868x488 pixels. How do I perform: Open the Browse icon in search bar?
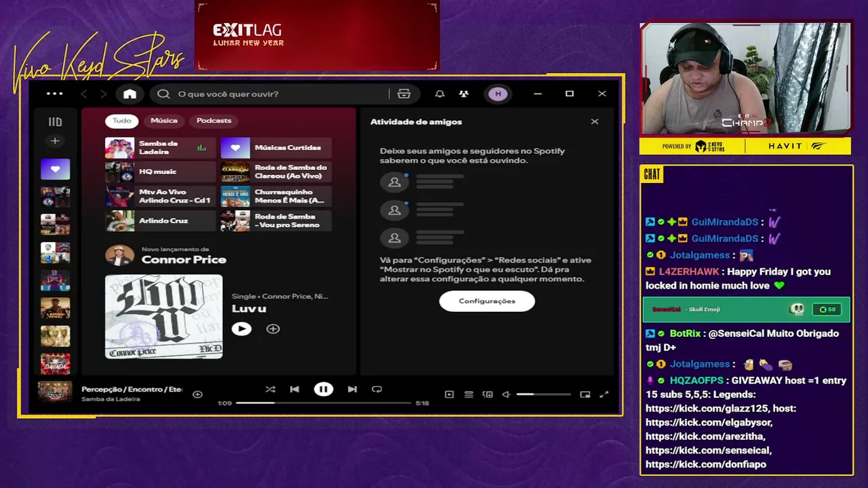click(x=404, y=94)
